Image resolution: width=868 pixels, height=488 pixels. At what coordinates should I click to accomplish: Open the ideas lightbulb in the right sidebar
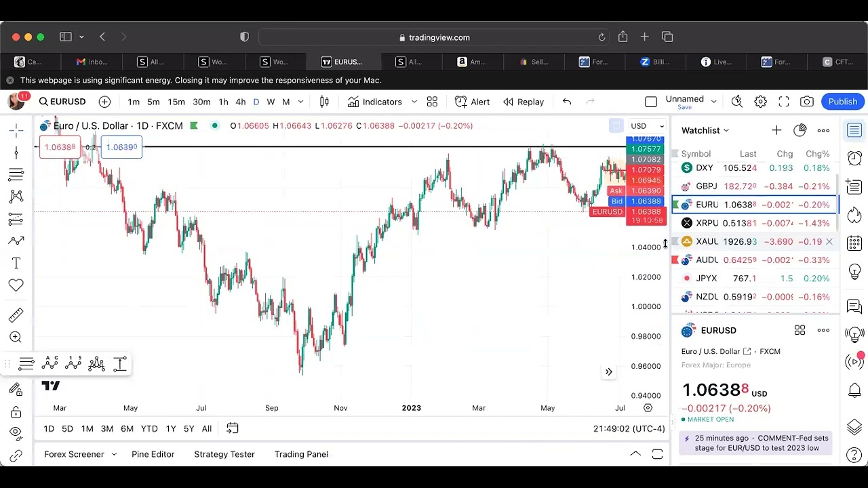tap(854, 272)
